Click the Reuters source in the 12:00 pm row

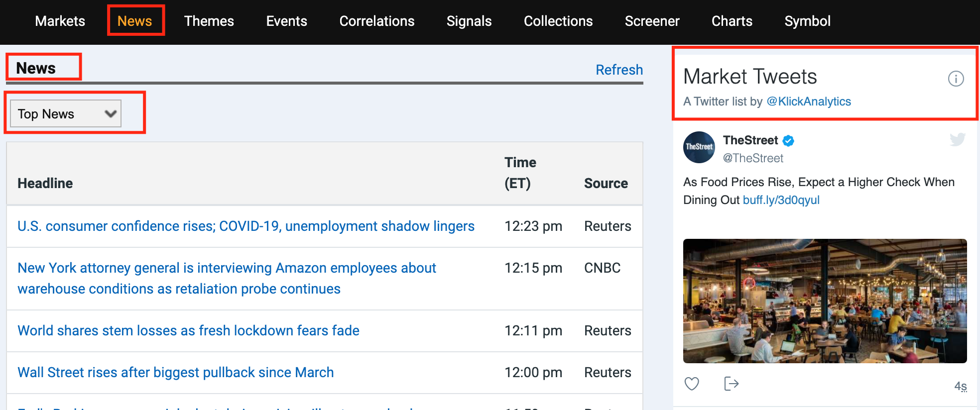608,372
